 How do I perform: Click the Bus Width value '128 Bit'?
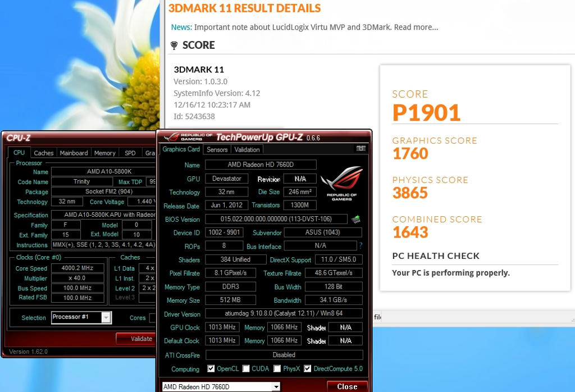click(334, 287)
